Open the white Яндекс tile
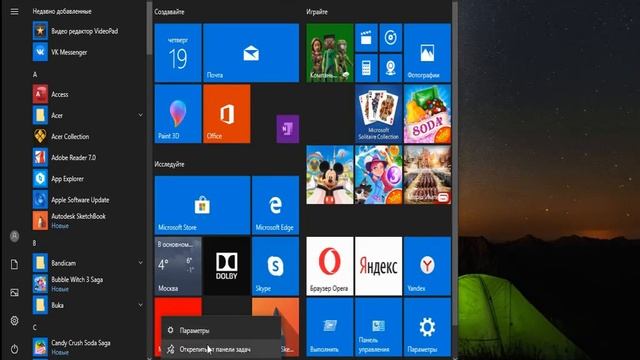The width and height of the screenshot is (640, 360). coord(378,266)
